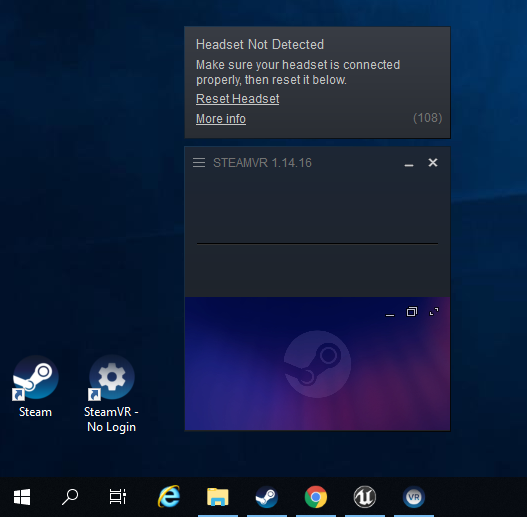
Task: Close the SteamVR 1.14.16 window
Action: 433,163
